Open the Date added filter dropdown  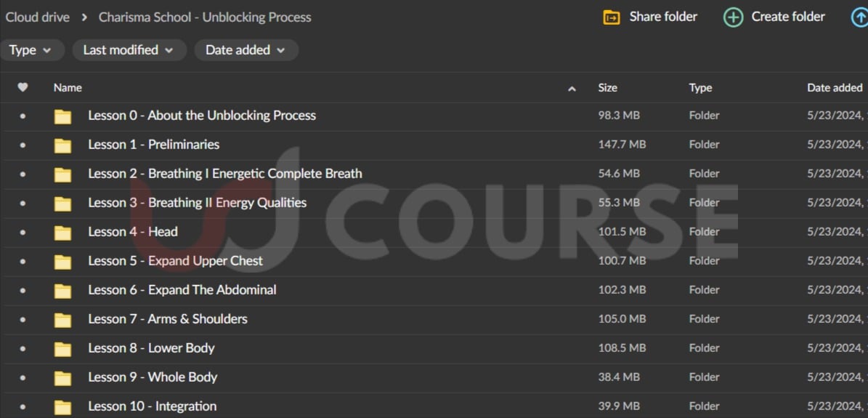[246, 50]
